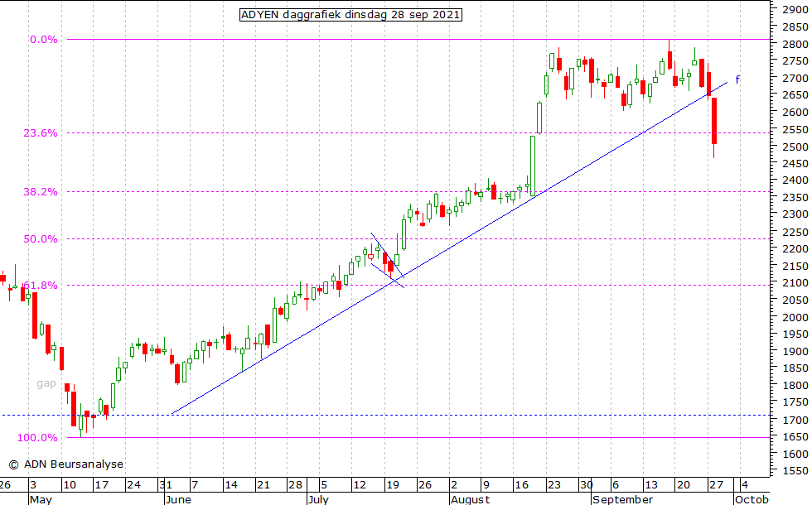Click the tall green candle near 2500 in mid-August
812x505 pixels.
pos(532,166)
